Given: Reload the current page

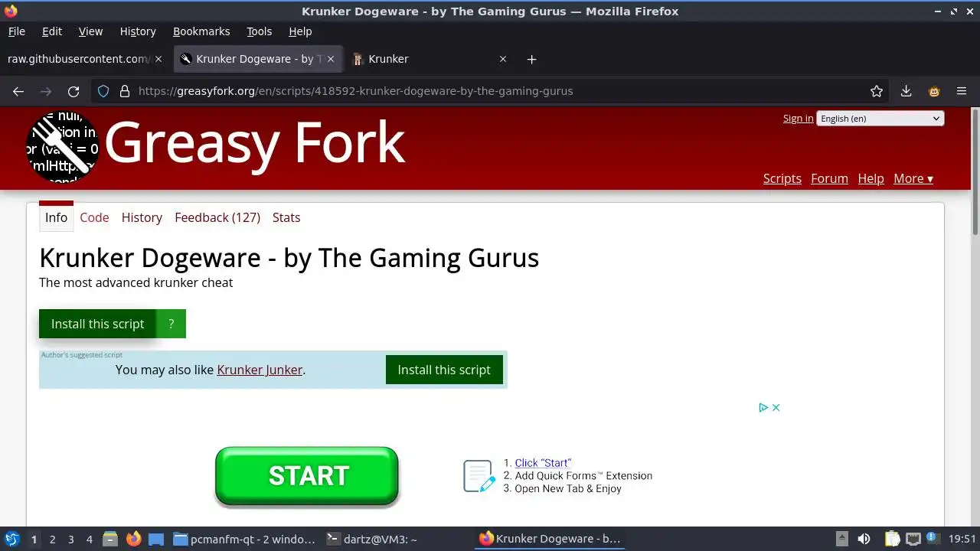Looking at the screenshot, I should point(73,91).
